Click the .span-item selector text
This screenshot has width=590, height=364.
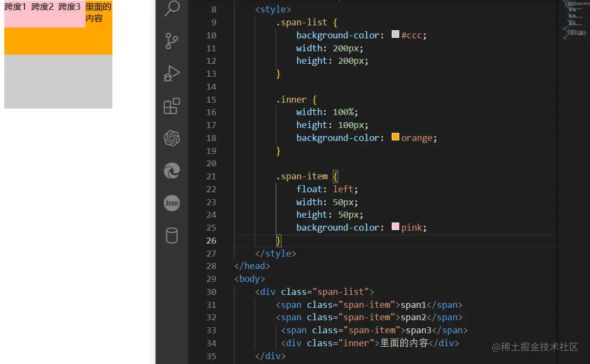(302, 177)
